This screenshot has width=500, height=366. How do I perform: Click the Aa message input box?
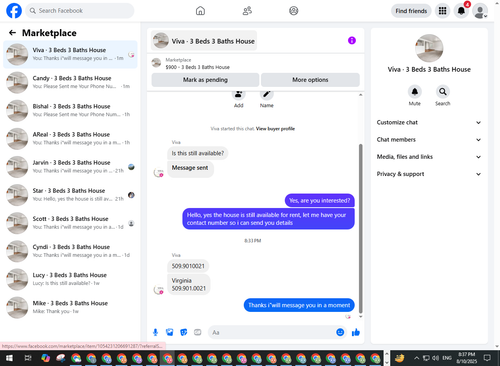(272, 332)
